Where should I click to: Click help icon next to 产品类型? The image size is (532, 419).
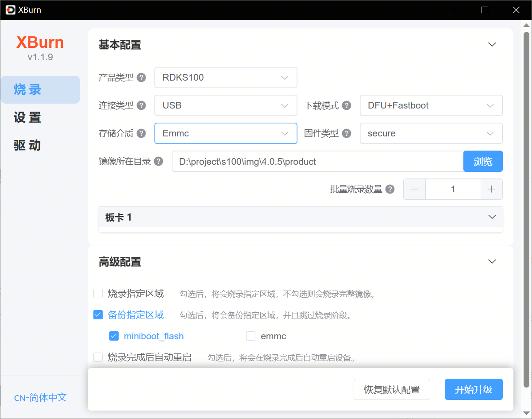(141, 78)
